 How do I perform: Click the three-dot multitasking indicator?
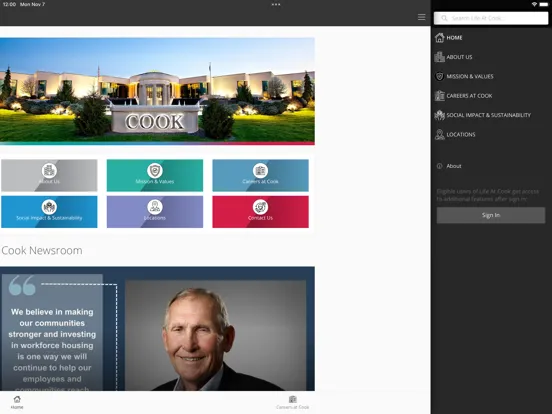tap(276, 5)
